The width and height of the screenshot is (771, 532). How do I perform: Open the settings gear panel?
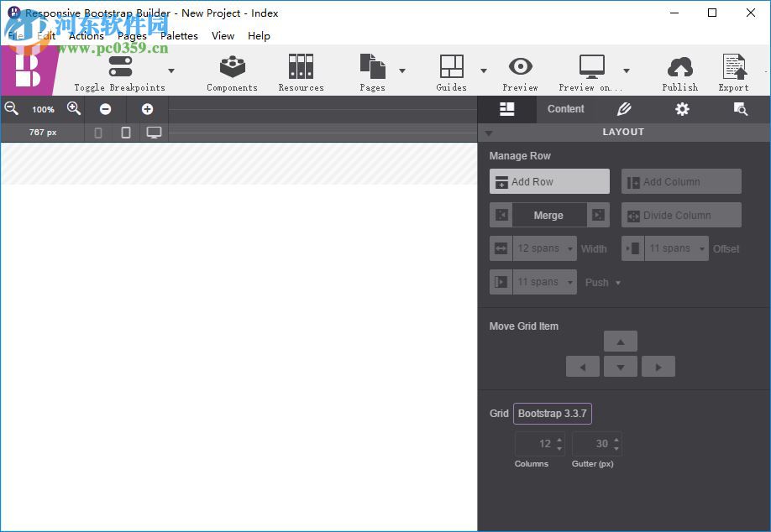point(682,109)
